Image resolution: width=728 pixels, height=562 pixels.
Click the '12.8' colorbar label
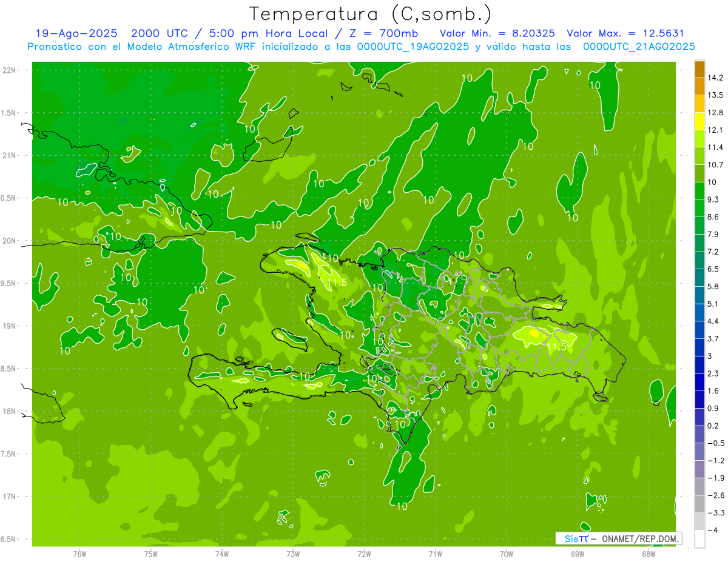pos(715,113)
